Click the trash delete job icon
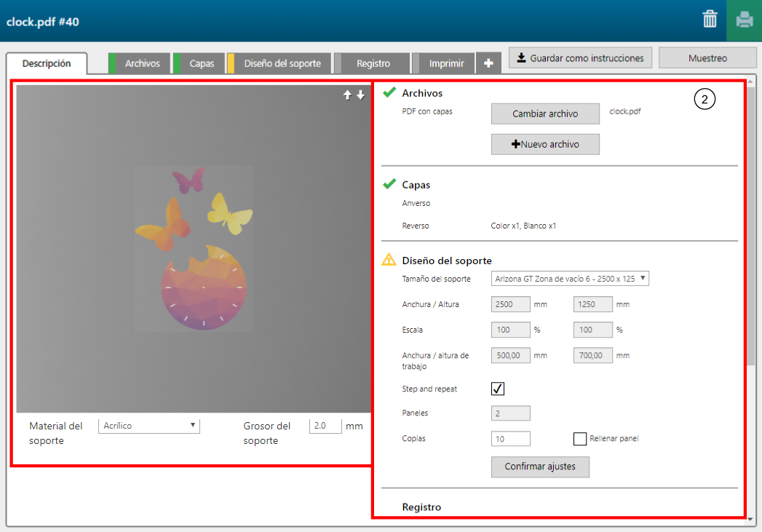The height and width of the screenshot is (532, 762). pyautogui.click(x=710, y=20)
